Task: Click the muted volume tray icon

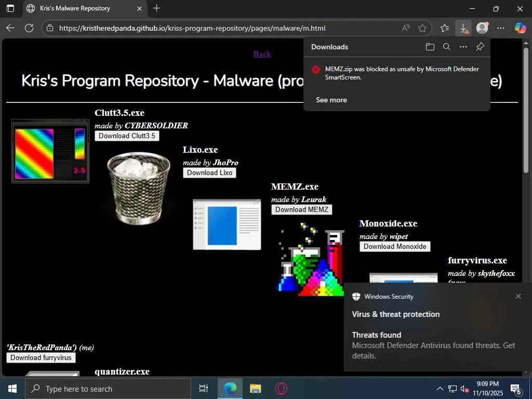Action: (464, 389)
